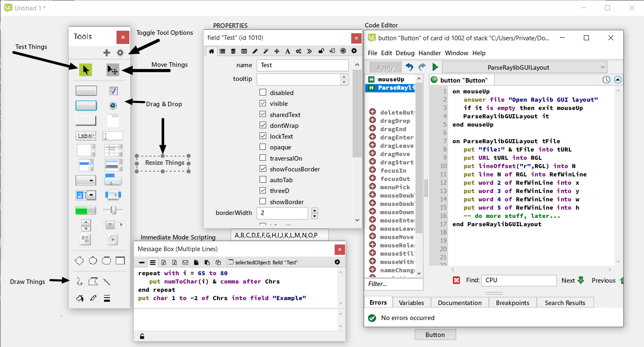Uncheck the visible checkbox for field Test
The width and height of the screenshot is (644, 347).
tap(263, 103)
